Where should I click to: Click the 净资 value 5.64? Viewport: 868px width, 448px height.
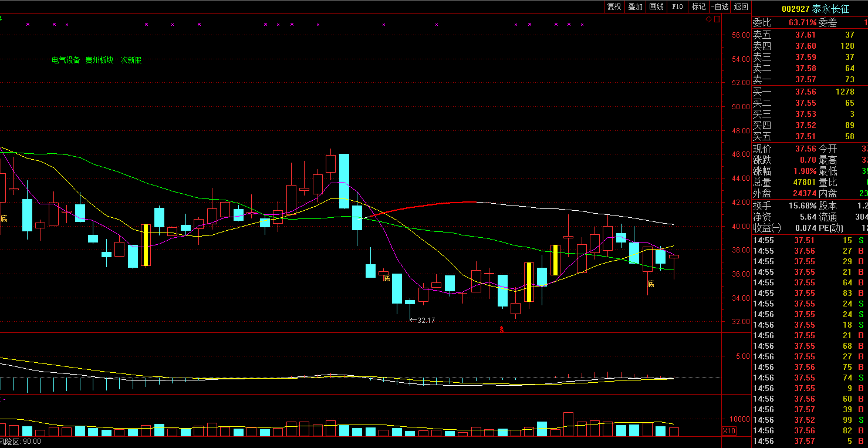point(808,217)
